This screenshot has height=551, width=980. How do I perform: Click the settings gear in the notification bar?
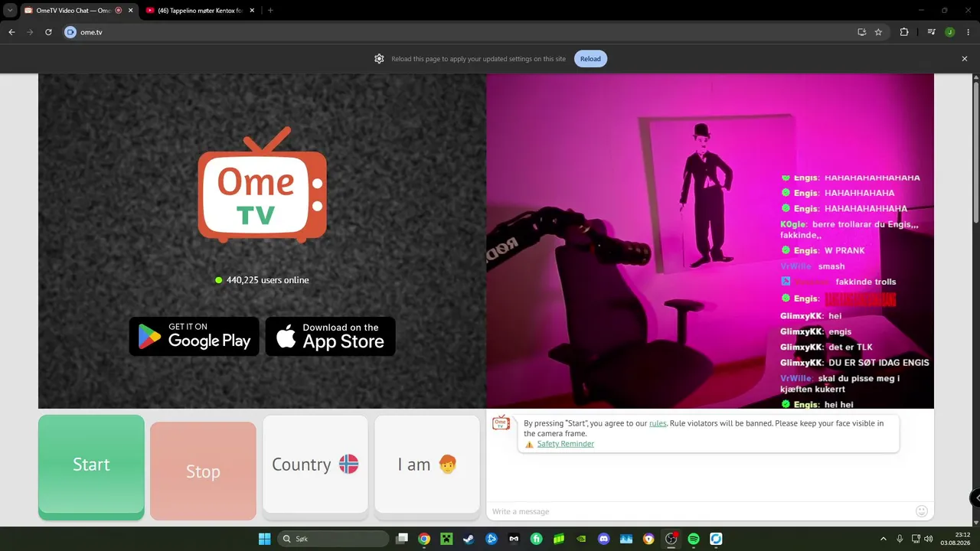tap(379, 59)
